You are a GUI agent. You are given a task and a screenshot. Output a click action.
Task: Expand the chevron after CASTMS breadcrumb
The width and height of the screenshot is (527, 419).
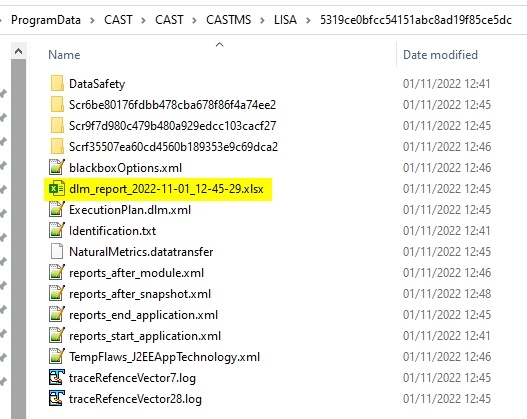coord(262,20)
